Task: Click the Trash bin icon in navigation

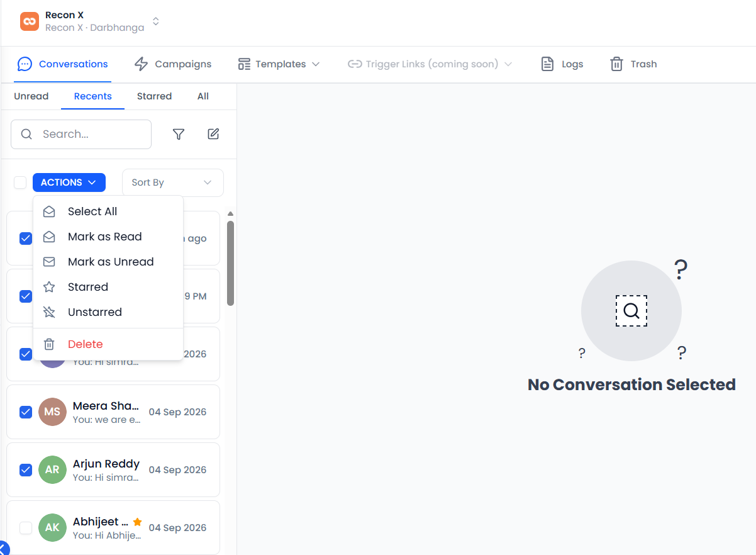Action: click(616, 64)
